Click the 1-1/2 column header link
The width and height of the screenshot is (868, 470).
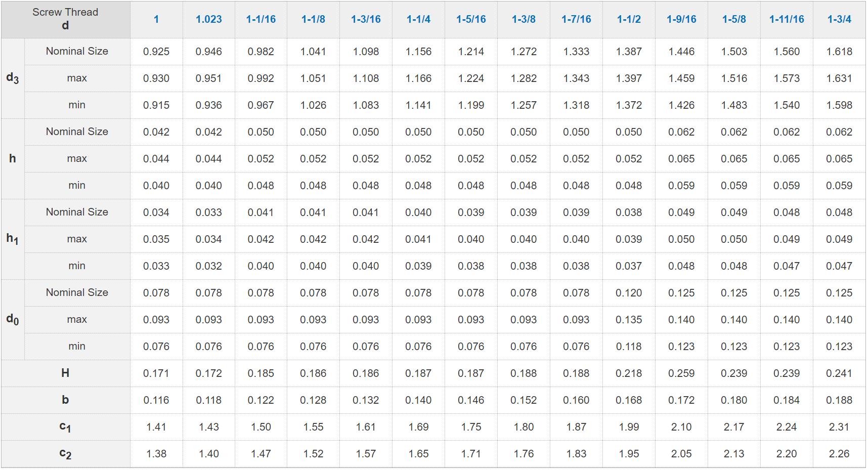pos(629,19)
